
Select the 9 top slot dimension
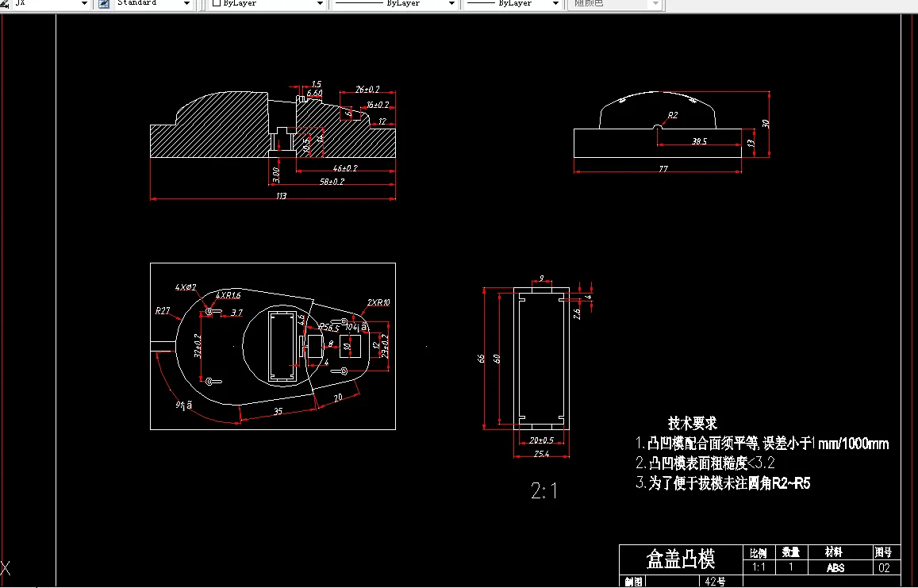pyautogui.click(x=542, y=279)
